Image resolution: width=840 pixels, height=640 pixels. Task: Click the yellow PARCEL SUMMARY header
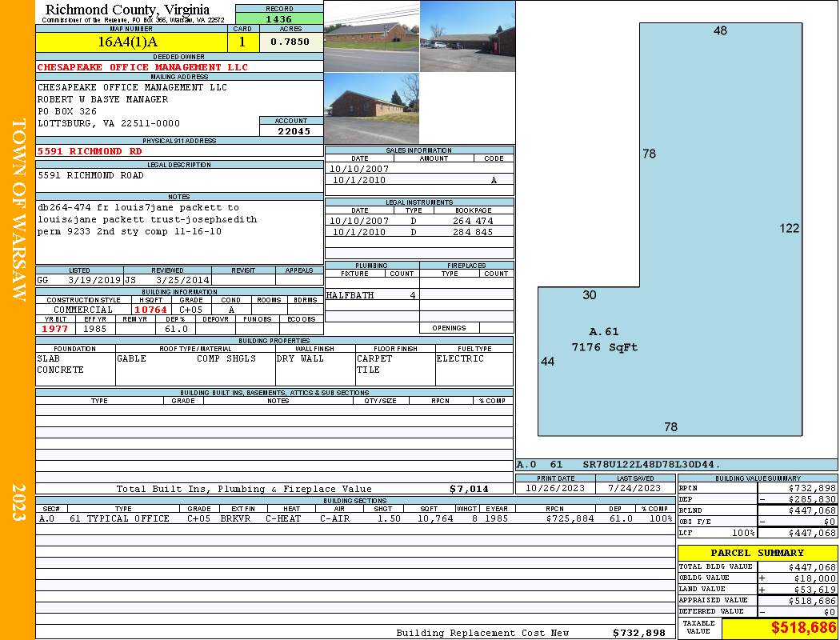[x=757, y=553]
